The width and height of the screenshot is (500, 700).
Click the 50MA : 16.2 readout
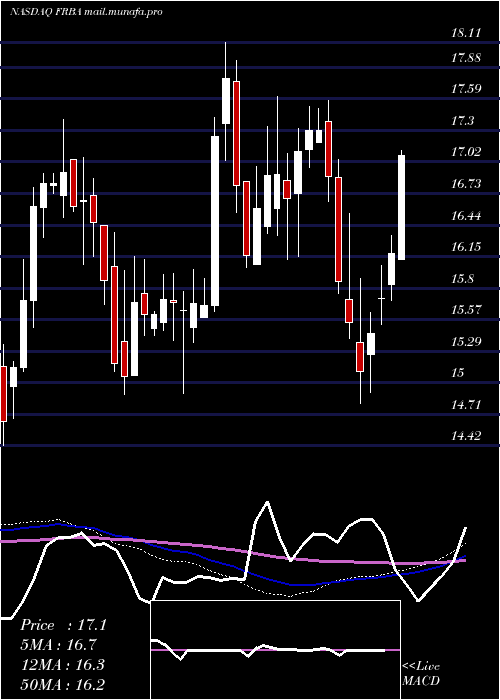pos(62,684)
